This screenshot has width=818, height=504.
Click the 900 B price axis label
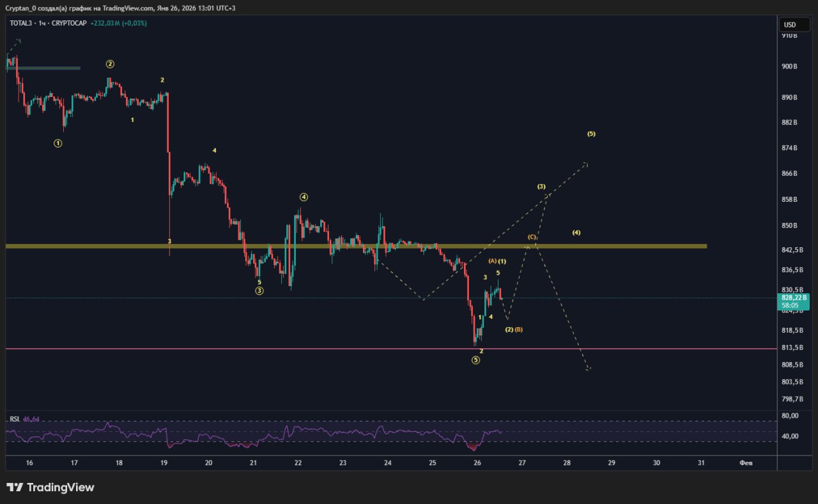[789, 66]
